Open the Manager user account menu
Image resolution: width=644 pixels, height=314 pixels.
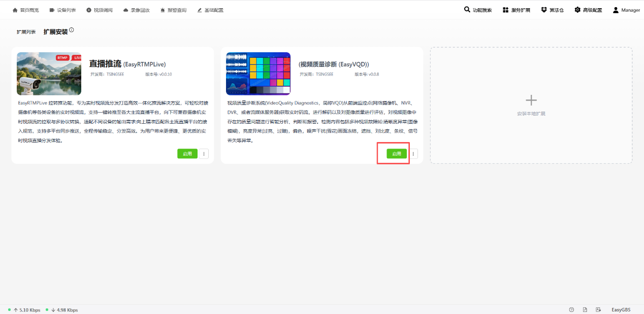pyautogui.click(x=626, y=10)
